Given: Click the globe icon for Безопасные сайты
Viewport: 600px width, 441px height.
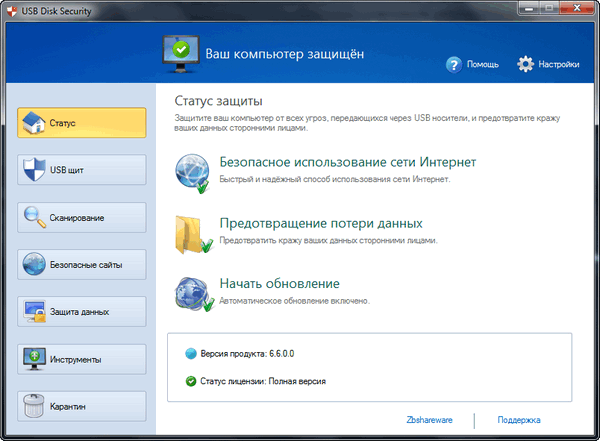Looking at the screenshot, I should click(34, 264).
